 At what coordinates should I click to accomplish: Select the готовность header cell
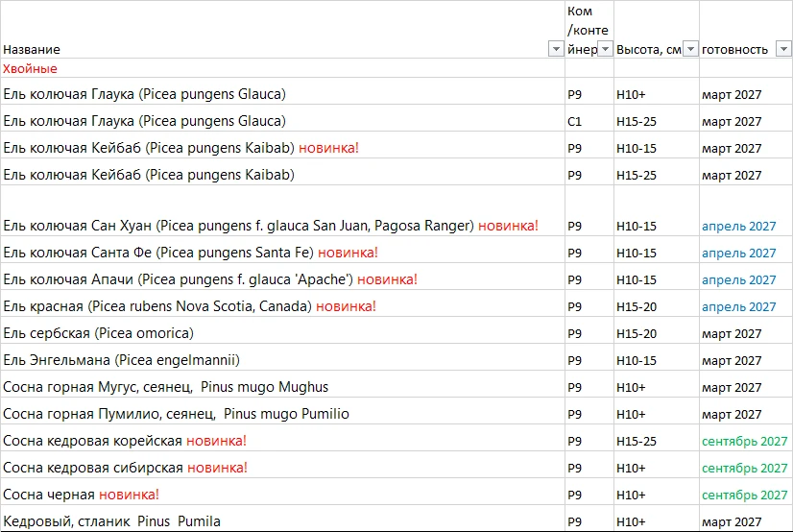(746, 30)
